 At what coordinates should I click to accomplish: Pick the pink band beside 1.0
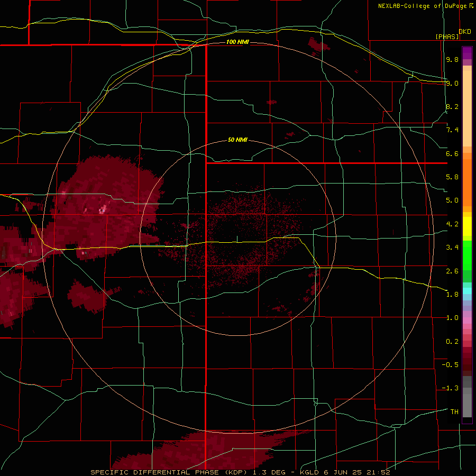467,321
